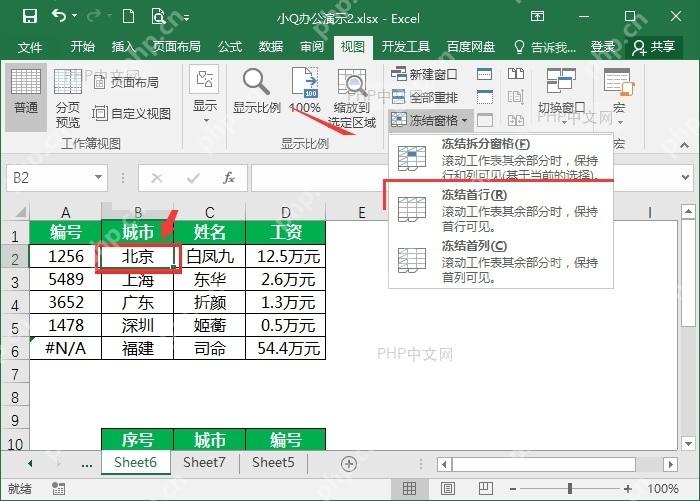
Task: Open the Insert (插入) tab
Action: click(123, 46)
